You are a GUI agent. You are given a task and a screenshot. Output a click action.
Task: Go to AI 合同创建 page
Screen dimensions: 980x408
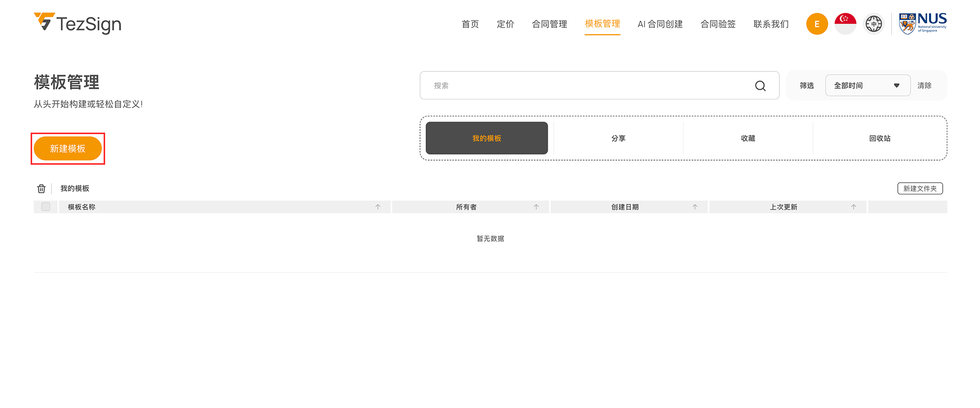pyautogui.click(x=660, y=24)
